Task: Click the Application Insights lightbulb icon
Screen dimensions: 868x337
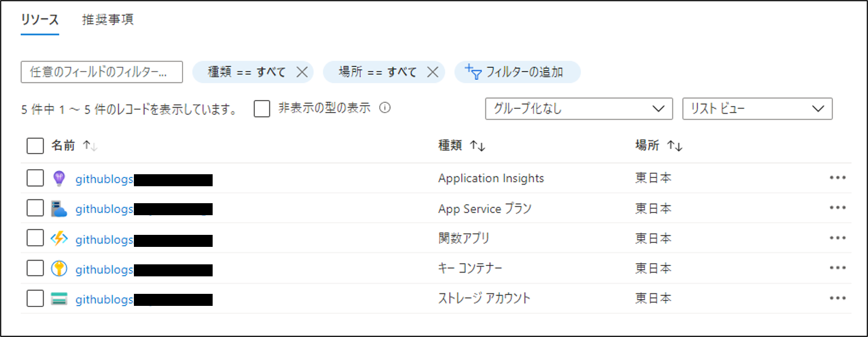Action: pyautogui.click(x=59, y=178)
